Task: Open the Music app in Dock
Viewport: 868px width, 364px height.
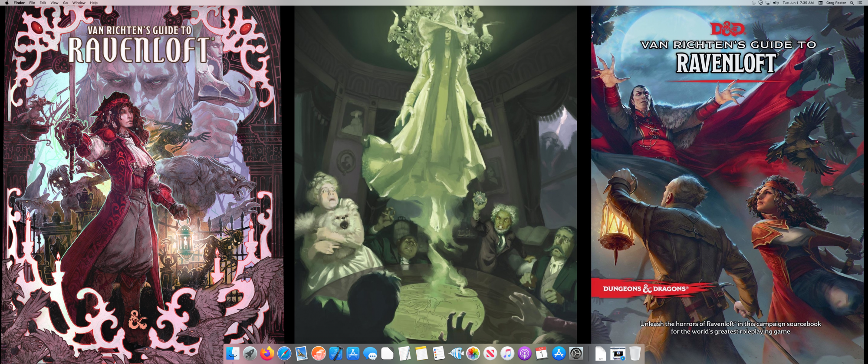Action: pyautogui.click(x=507, y=354)
